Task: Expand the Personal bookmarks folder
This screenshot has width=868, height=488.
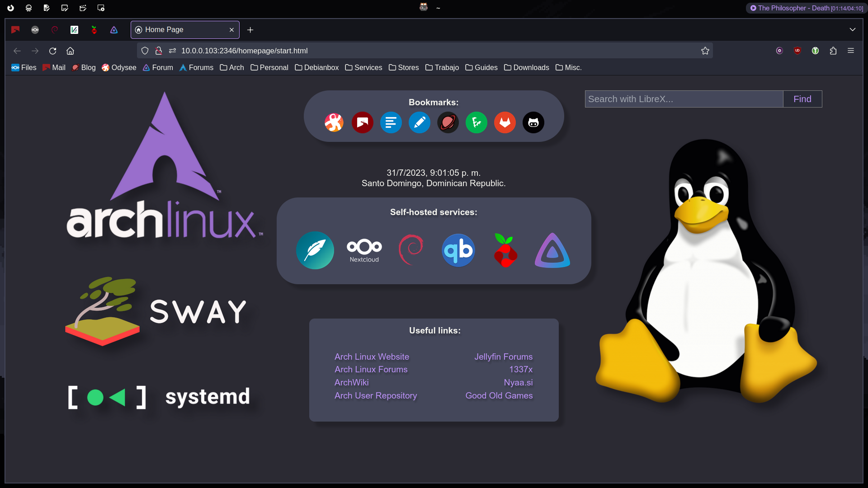Action: [269, 67]
